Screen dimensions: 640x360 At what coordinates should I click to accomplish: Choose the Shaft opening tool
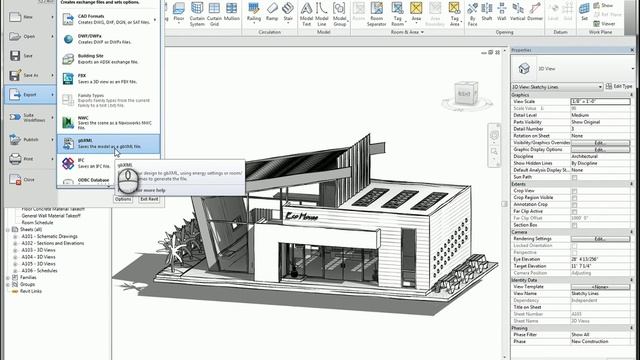487,12
